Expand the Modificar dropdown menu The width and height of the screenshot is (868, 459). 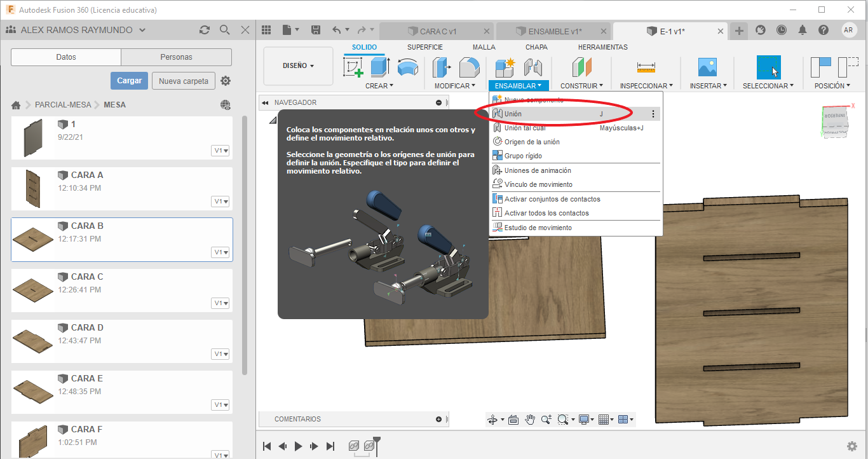tap(455, 86)
